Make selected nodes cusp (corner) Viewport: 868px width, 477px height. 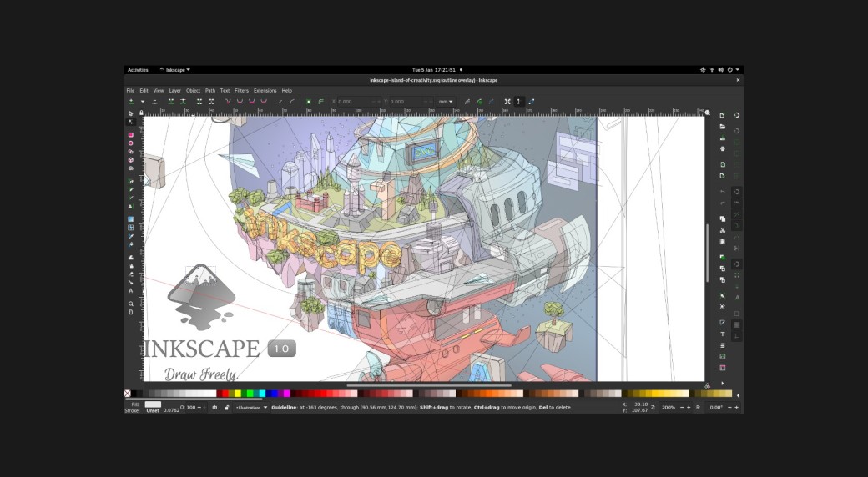[228, 102]
